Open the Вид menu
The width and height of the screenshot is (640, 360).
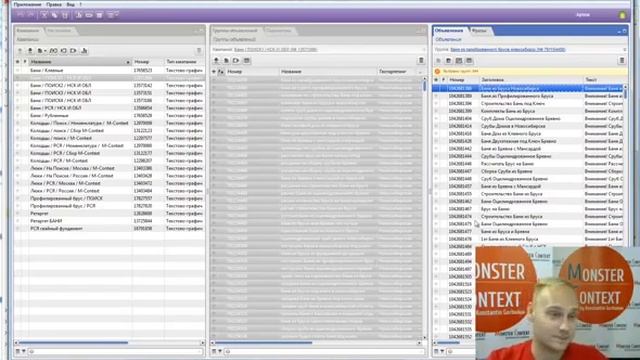tap(70, 4)
